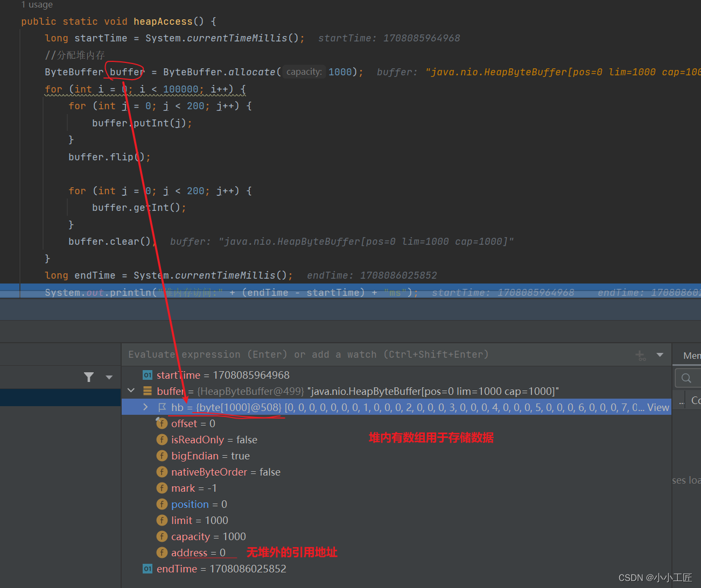This screenshot has width=701, height=588.
Task: Select the 'limit = 1000' field row
Action: (x=396, y=520)
